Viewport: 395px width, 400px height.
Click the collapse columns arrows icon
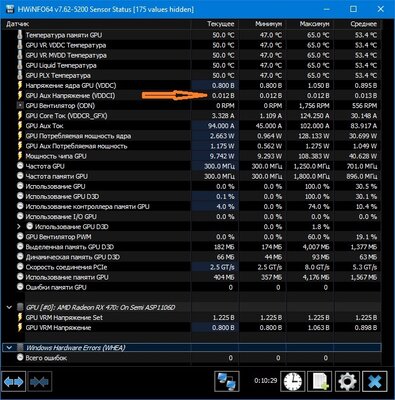39,381
